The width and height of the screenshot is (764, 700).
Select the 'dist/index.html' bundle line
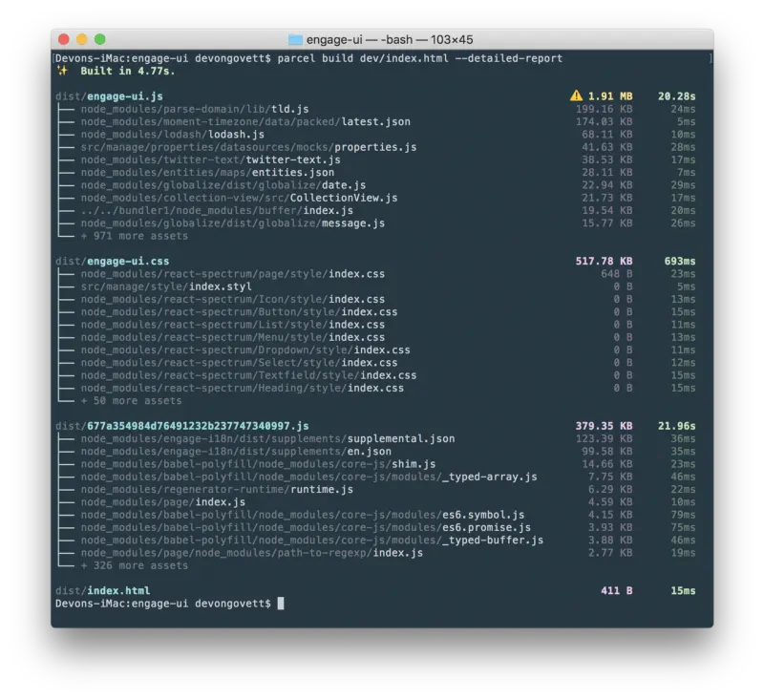pyautogui.click(x=103, y=590)
